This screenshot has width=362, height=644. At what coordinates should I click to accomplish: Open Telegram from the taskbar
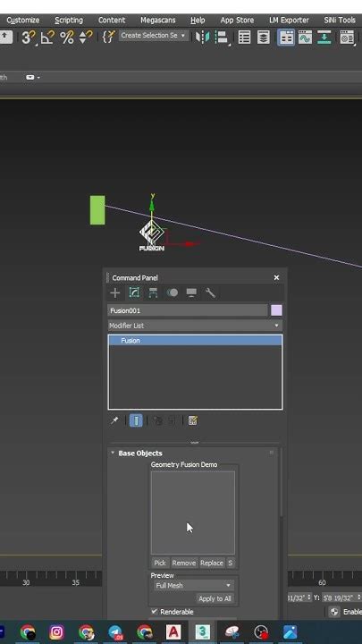tap(115, 632)
